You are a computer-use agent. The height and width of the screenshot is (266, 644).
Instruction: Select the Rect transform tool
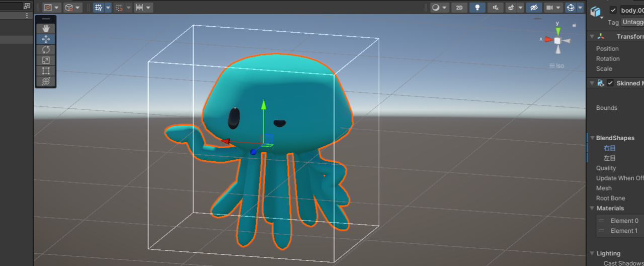pyautogui.click(x=46, y=71)
